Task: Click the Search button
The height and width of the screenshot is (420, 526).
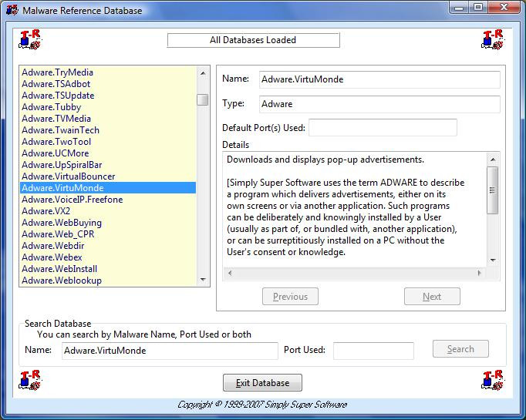Action: 460,349
